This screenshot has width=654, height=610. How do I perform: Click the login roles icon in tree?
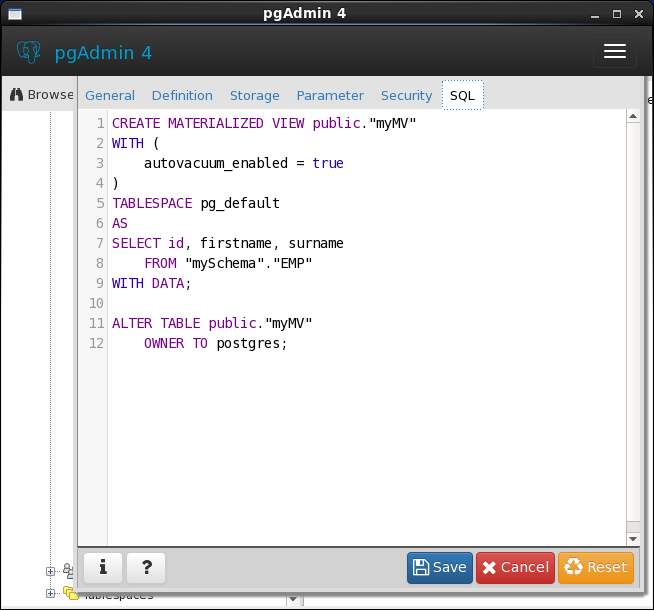tap(68, 570)
